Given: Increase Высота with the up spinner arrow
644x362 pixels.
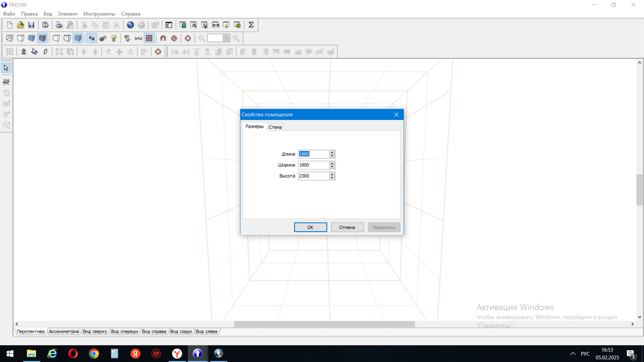Looking at the screenshot, I should (332, 174).
